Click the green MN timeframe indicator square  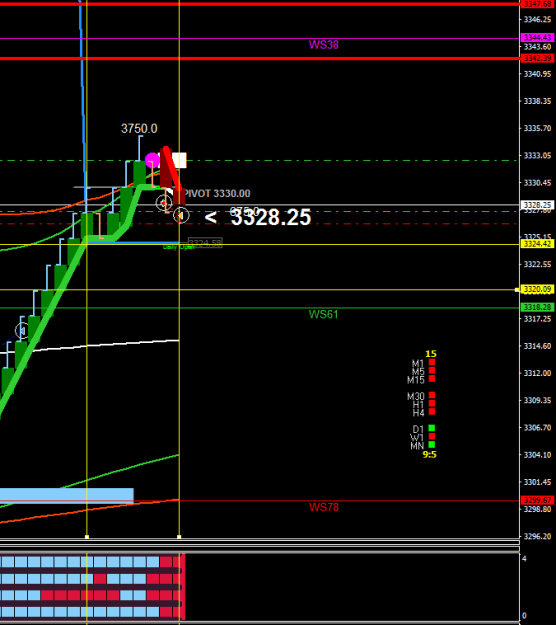pos(432,444)
